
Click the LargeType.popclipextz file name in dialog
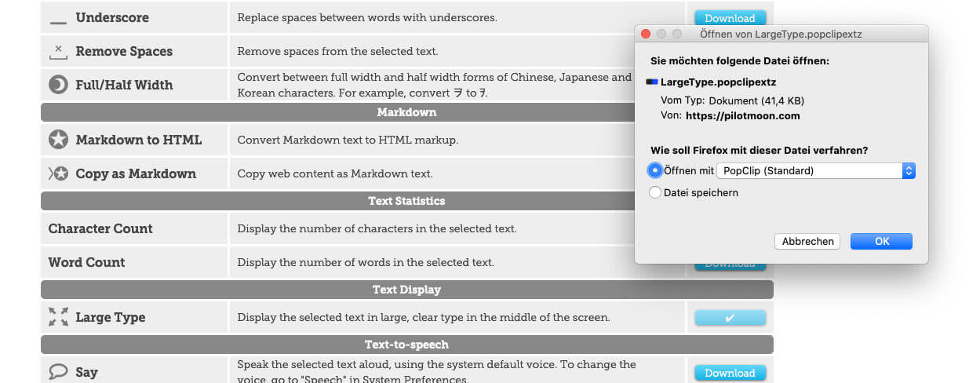pos(719,82)
